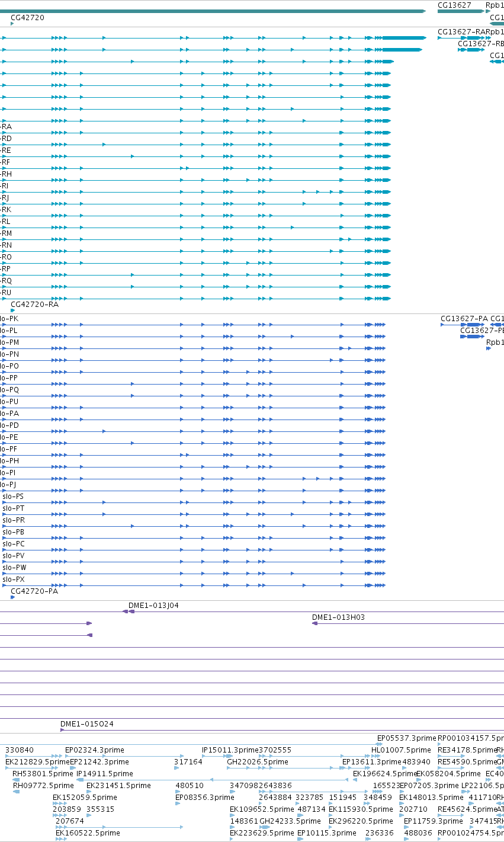The image size is (504, 842).
Task: Click EST EP21242.3prime
Action: point(99,762)
